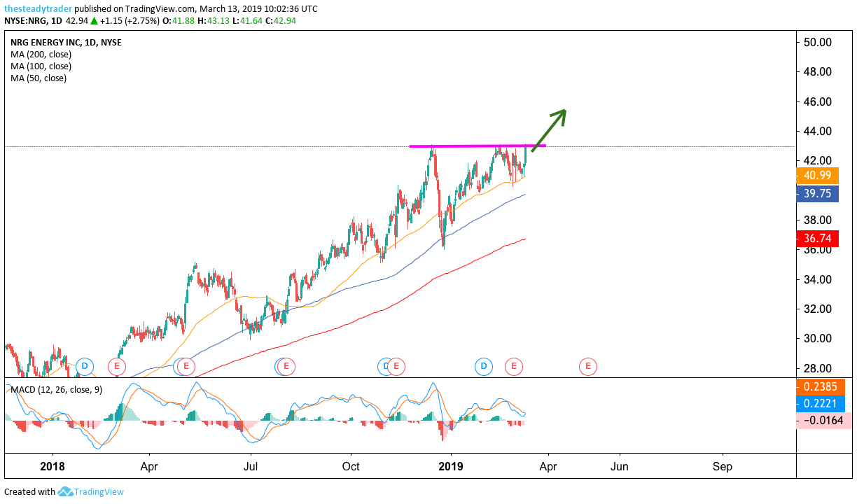Select the rightmost earnings E marker

click(x=588, y=365)
